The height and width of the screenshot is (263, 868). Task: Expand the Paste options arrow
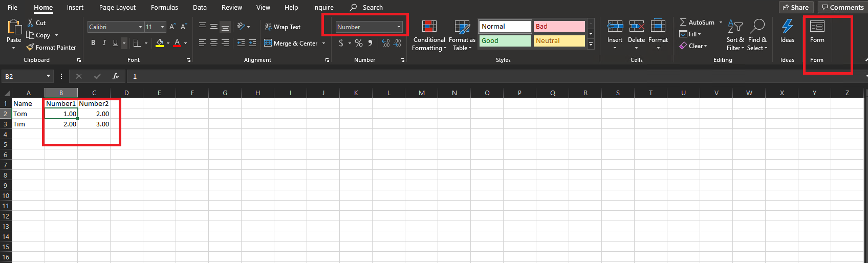14,48
